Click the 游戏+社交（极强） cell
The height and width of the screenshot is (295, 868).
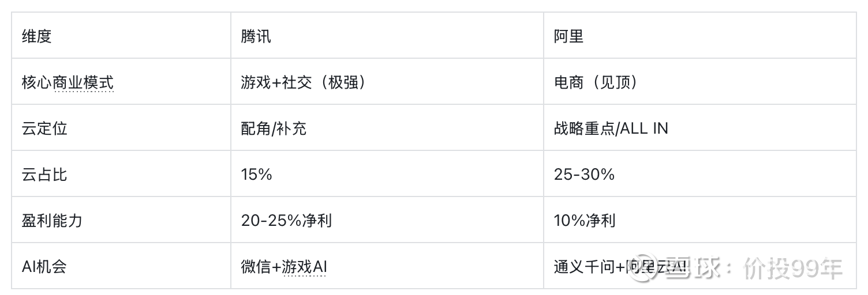(304, 82)
